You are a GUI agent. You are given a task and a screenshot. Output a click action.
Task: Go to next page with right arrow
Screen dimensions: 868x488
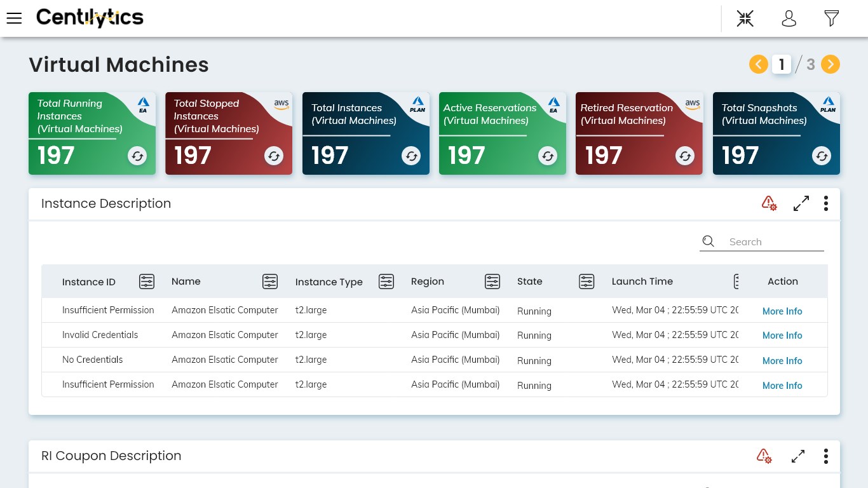(x=831, y=64)
